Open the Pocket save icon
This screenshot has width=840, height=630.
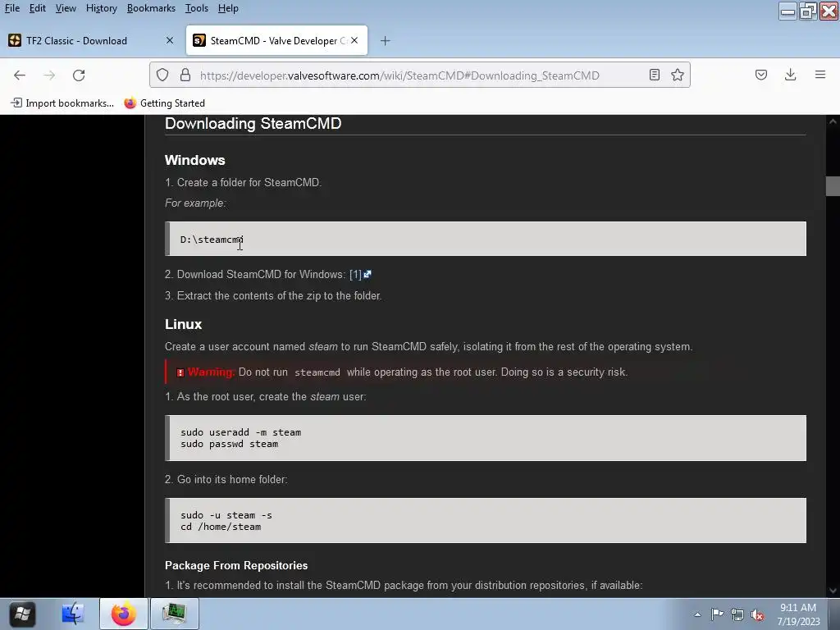(761, 75)
